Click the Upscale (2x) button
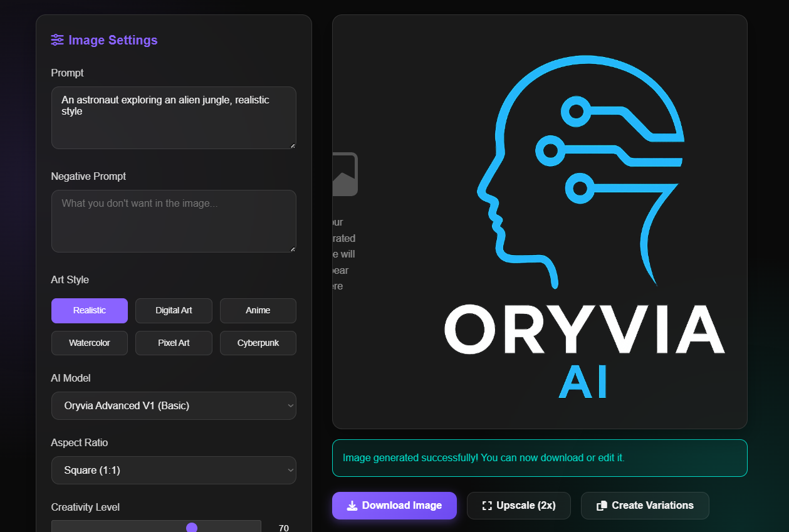 pos(519,506)
